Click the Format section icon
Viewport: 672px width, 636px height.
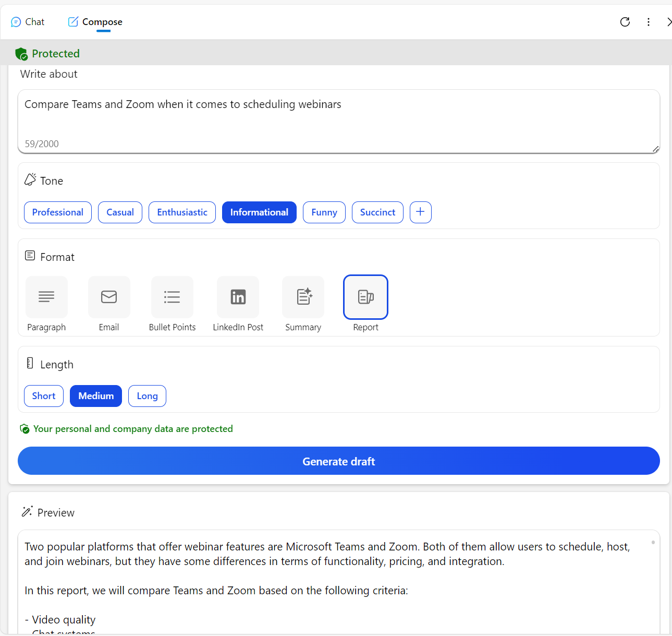(30, 256)
